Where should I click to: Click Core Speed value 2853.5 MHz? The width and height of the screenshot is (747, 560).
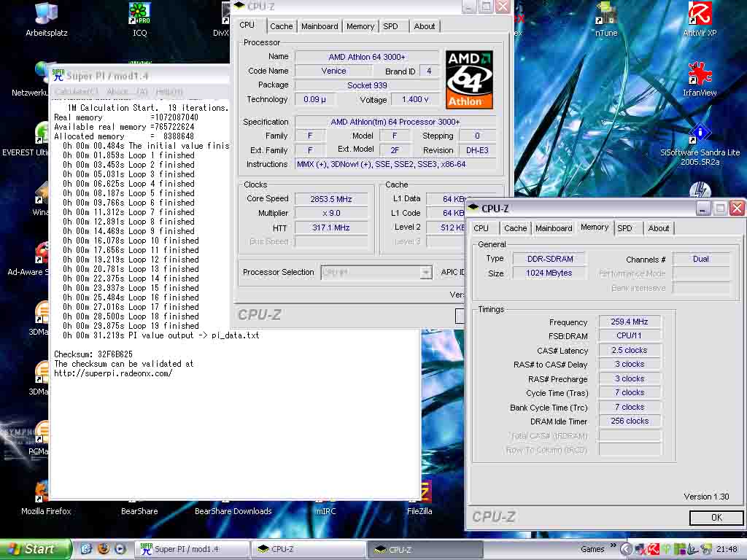tap(331, 199)
